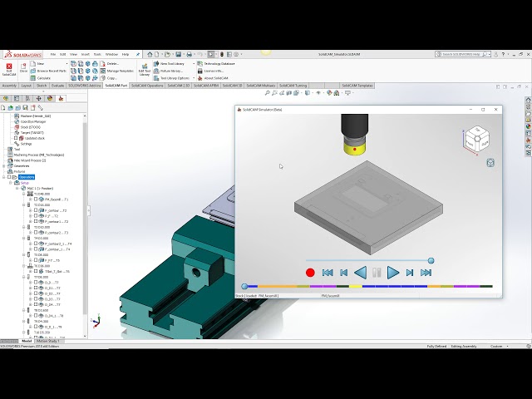Play simulation forward

[393, 273]
